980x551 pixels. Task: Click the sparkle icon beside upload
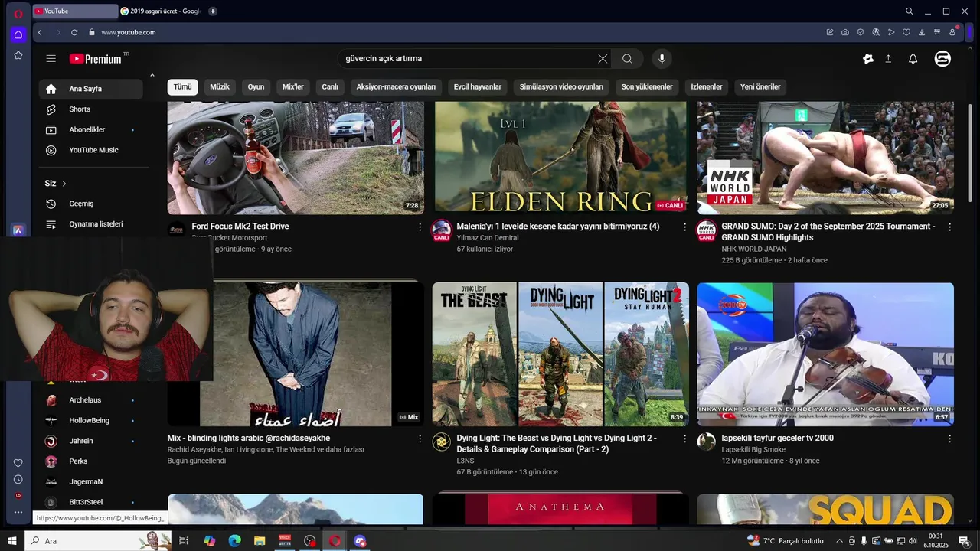[868, 58]
